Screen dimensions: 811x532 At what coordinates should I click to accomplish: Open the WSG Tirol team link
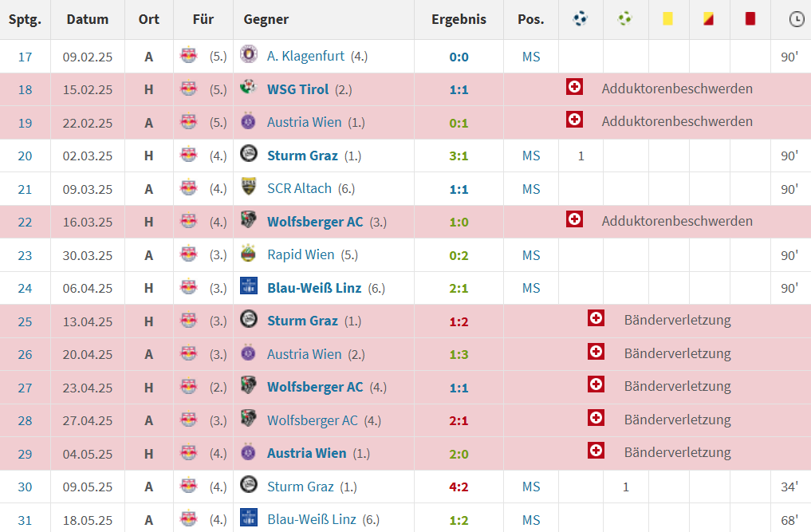pyautogui.click(x=297, y=89)
